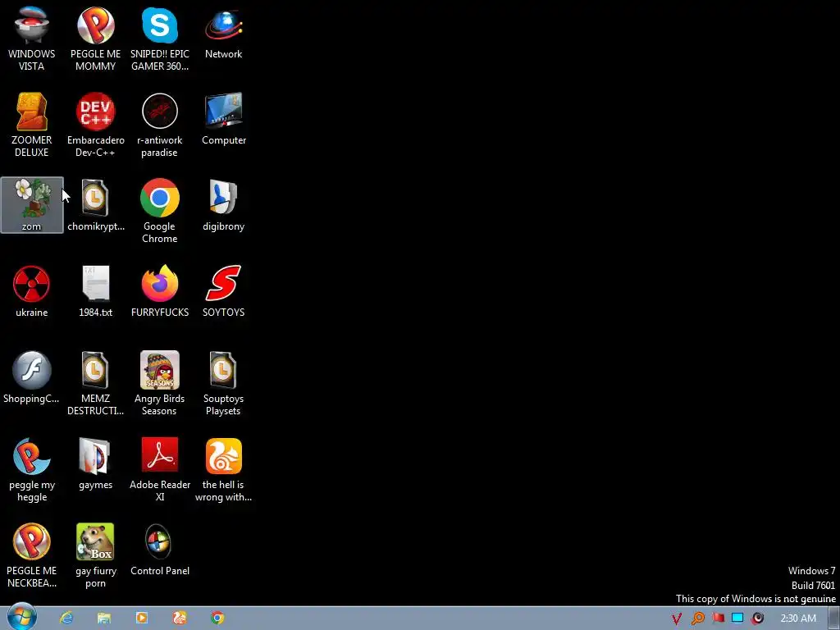840x630 pixels.
Task: Select the SOYTOYS red S icon
Action: pos(223,291)
